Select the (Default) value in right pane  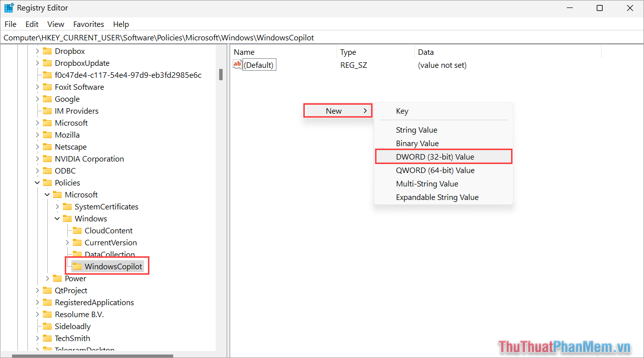(x=259, y=64)
